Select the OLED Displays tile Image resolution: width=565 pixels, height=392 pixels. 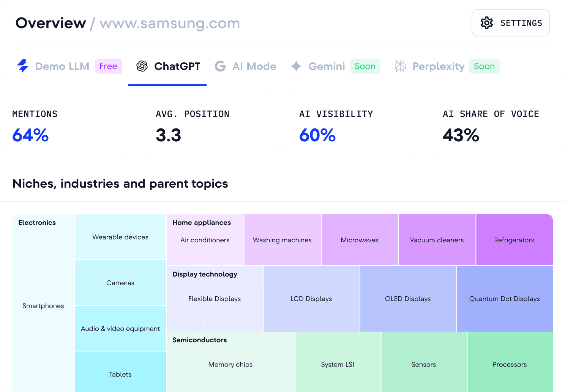[407, 299]
